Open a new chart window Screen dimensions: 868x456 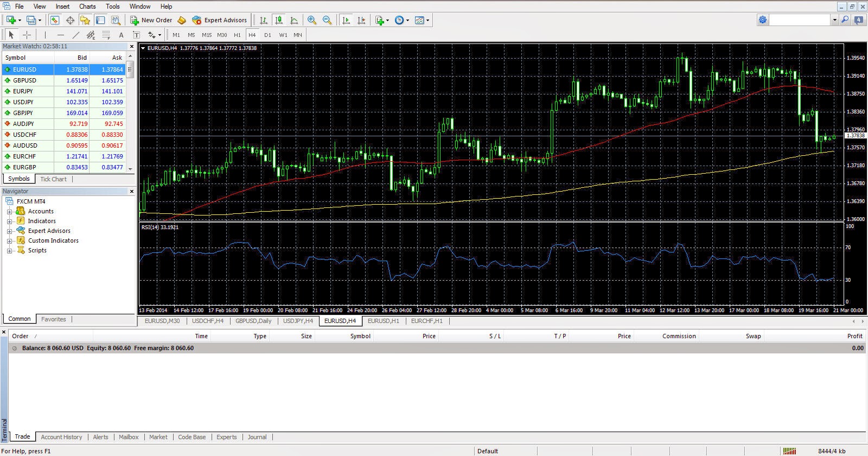[11, 20]
